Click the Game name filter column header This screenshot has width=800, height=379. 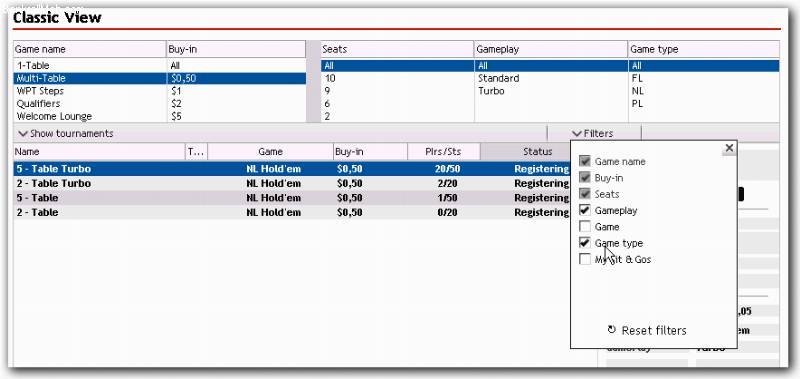[x=90, y=49]
